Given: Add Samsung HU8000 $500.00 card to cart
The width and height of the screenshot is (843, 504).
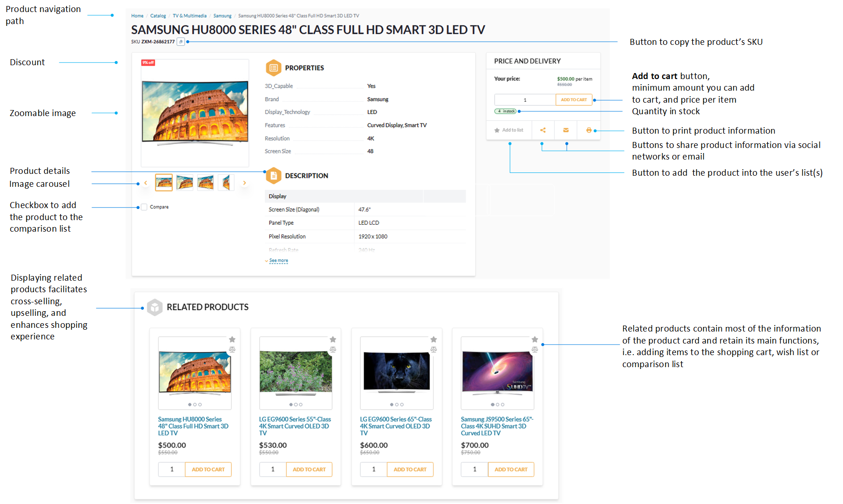Looking at the screenshot, I should [x=208, y=469].
